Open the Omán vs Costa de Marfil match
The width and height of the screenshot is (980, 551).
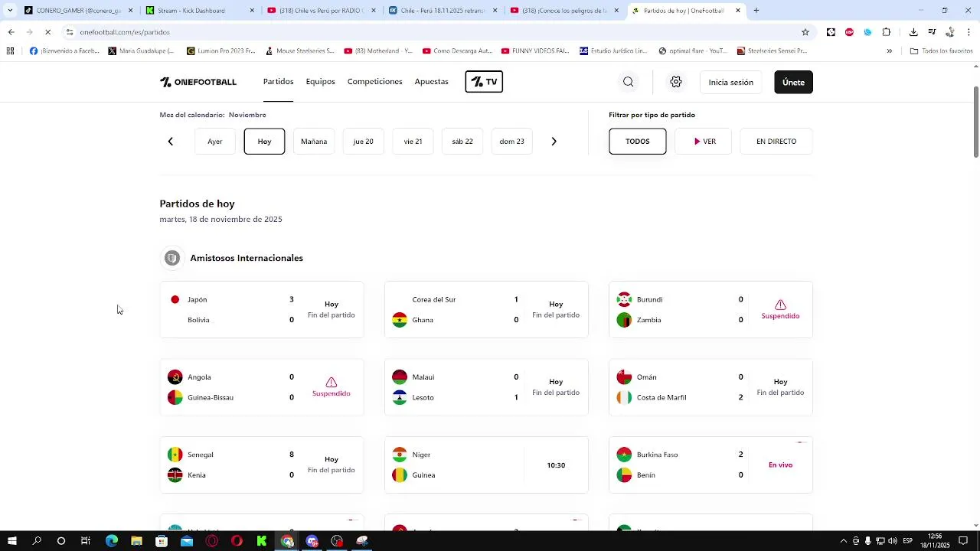[x=710, y=387]
